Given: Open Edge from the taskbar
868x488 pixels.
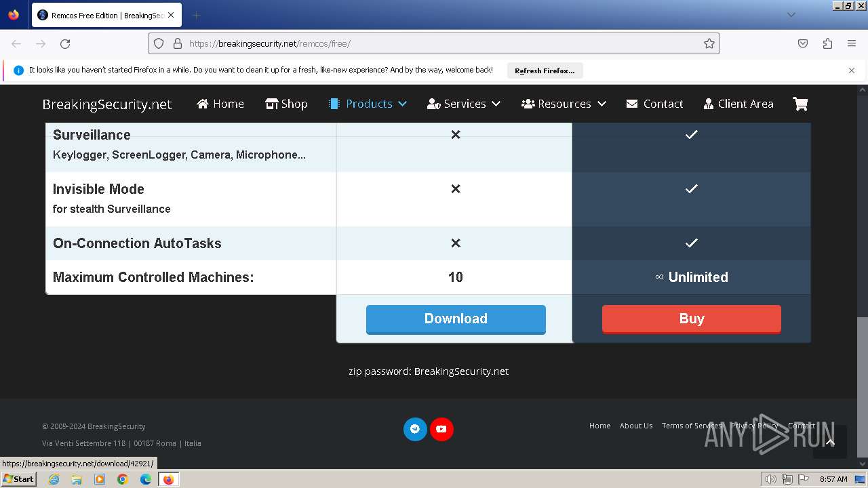Looking at the screenshot, I should [146, 479].
